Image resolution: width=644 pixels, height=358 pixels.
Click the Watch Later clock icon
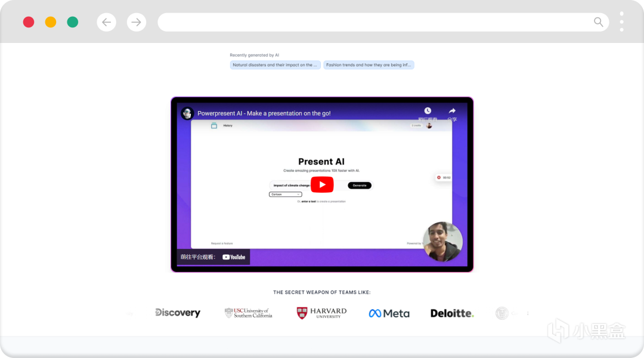click(428, 110)
